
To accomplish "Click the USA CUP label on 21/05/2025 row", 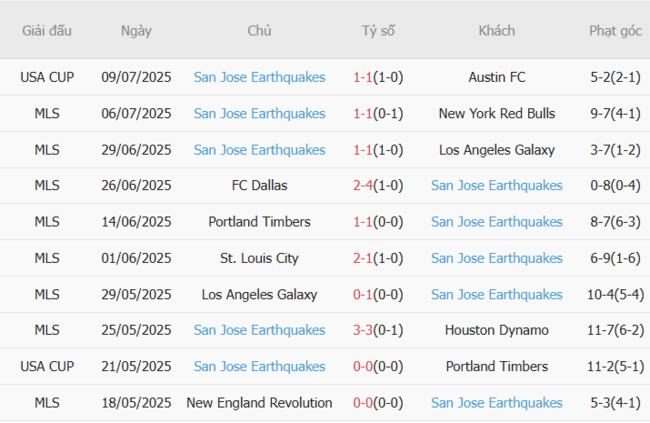I will (47, 366).
